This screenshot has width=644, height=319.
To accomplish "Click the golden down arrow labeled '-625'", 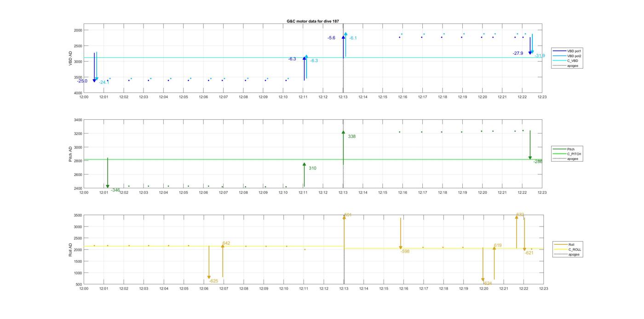I will tap(209, 262).
